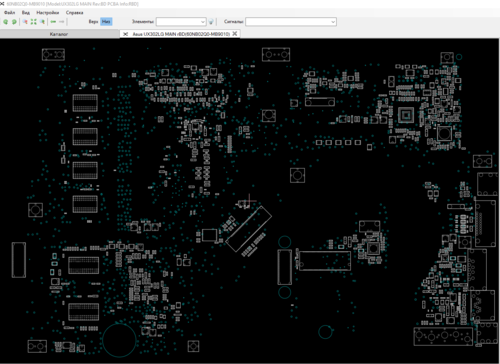Click the rotate right green icon
The image size is (500, 364).
(x=14, y=22)
